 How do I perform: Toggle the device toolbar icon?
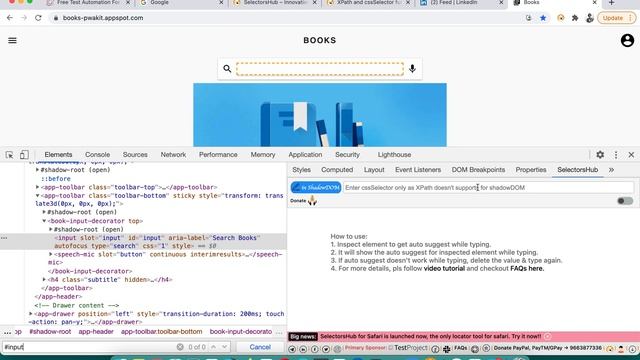(x=24, y=155)
